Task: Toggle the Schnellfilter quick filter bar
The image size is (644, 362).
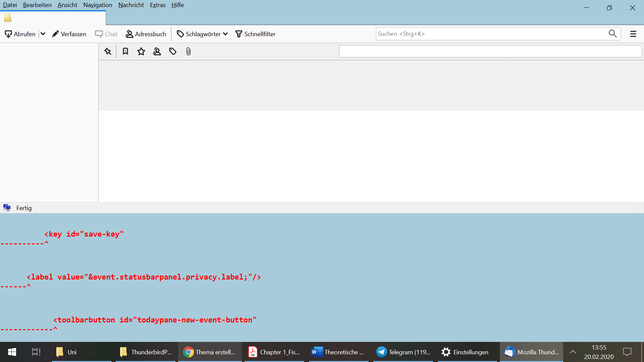Action: click(256, 34)
